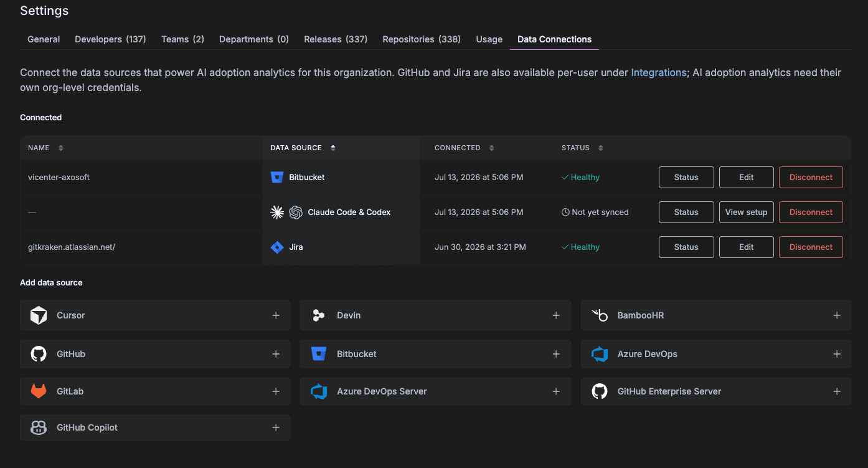The width and height of the screenshot is (868, 468).
Task: Sort table by Name column arrows
Action: pos(60,148)
